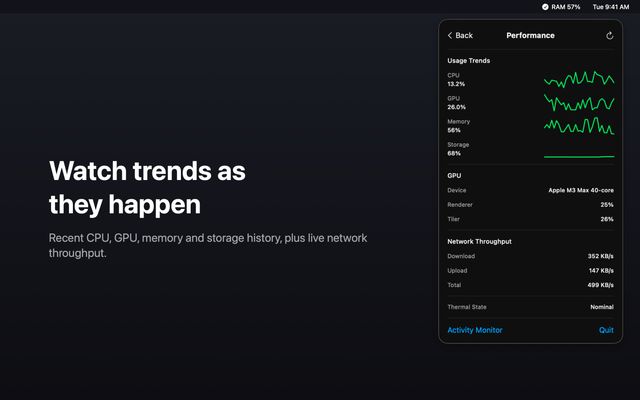Click the GPU section heading above Device
The width and height of the screenshot is (640, 400).
click(x=454, y=176)
